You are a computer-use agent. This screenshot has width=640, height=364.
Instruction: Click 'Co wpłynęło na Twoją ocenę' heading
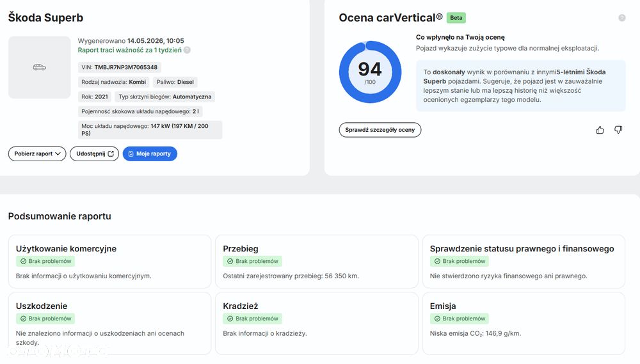point(460,37)
